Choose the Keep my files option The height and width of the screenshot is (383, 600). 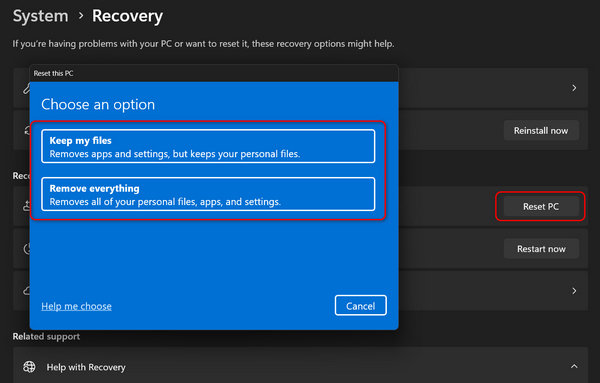coord(208,146)
